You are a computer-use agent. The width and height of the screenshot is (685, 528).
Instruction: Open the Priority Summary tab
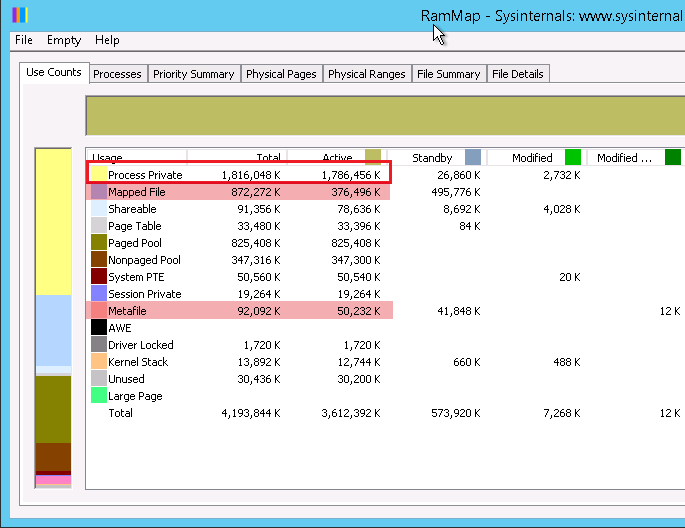coord(194,74)
